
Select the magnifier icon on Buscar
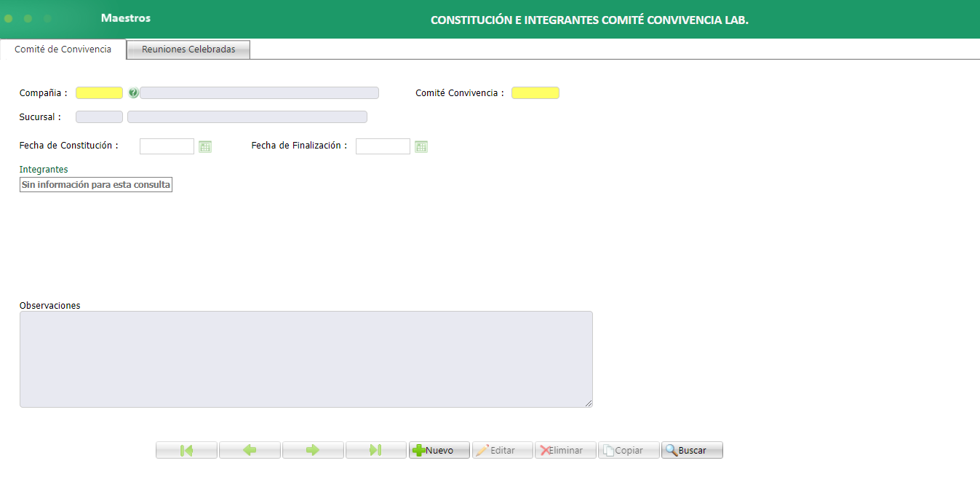click(x=671, y=449)
